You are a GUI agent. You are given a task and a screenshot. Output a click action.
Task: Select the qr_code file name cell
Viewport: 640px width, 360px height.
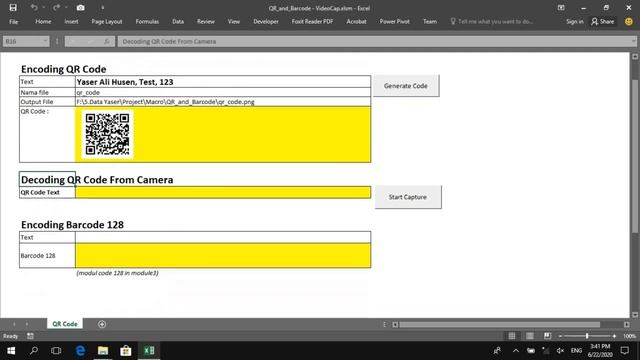(223, 92)
